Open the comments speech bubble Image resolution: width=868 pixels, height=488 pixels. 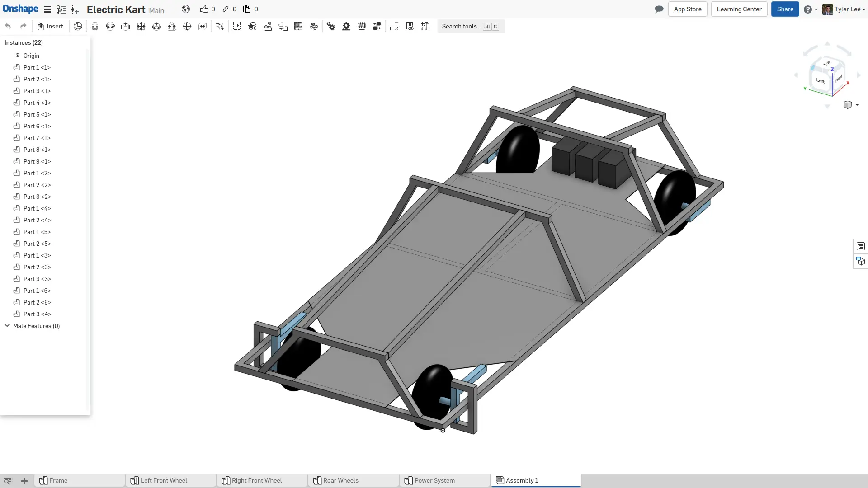tap(659, 9)
